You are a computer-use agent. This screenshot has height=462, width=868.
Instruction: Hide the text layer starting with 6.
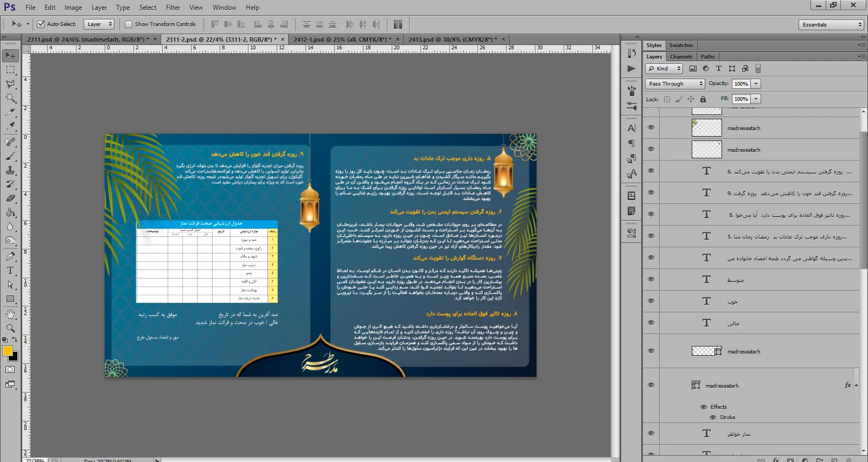[651, 171]
